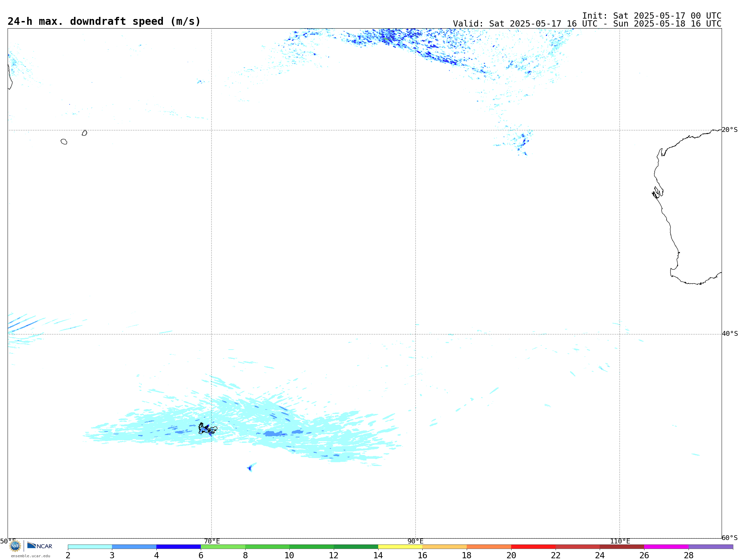Viewport: 744px width, 560px height.
Task: Click the 60°S latitude label
Action: (x=730, y=538)
